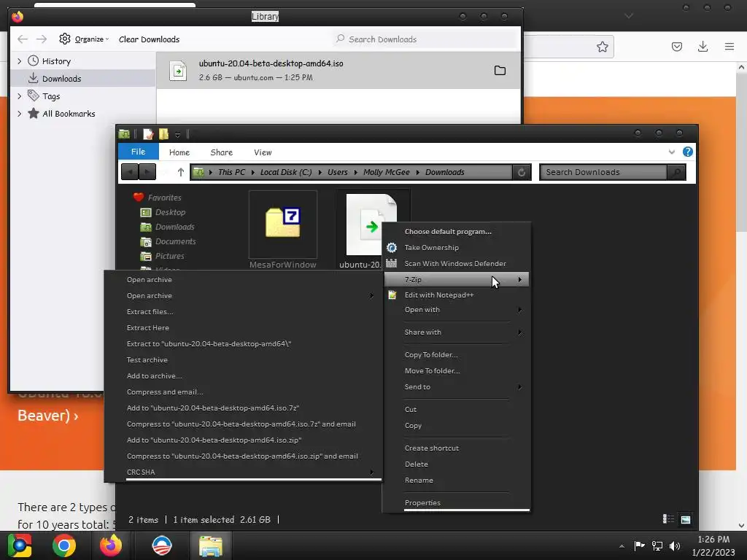The height and width of the screenshot is (560, 747).
Task: Choose Edit with Notepad++
Action: pyautogui.click(x=438, y=295)
